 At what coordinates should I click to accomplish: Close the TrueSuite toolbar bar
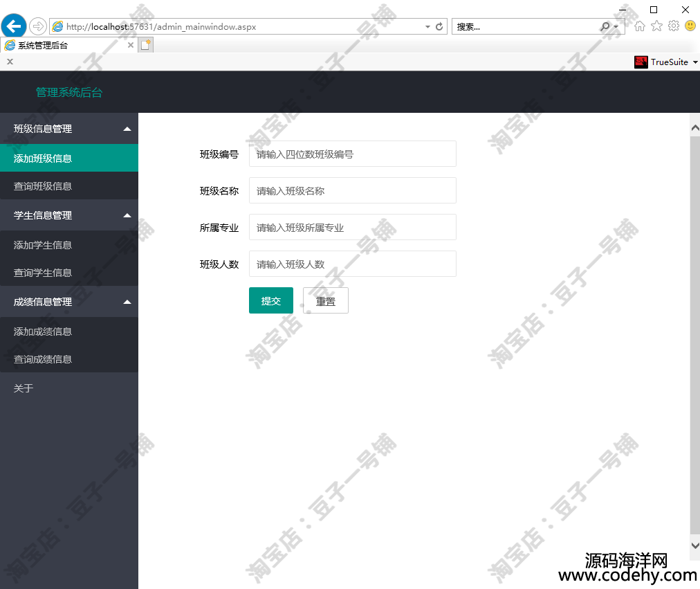click(x=10, y=62)
